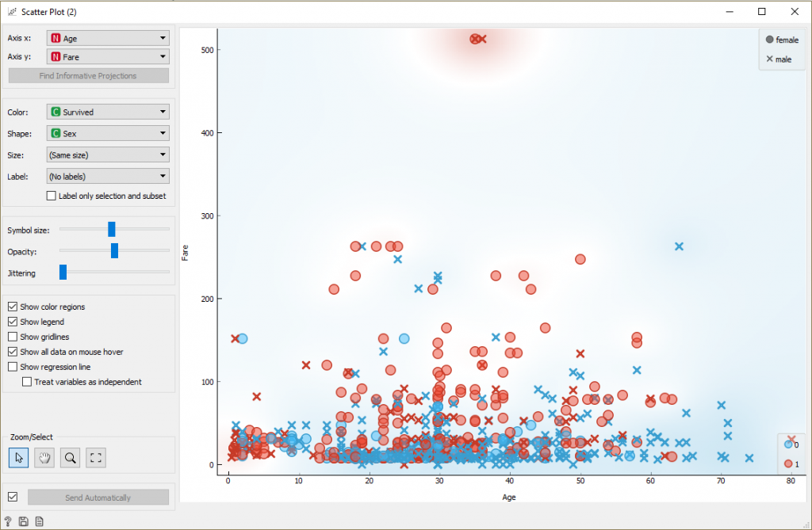This screenshot has width=812, height=530.
Task: Enable the Show regression line option
Action: (x=11, y=366)
